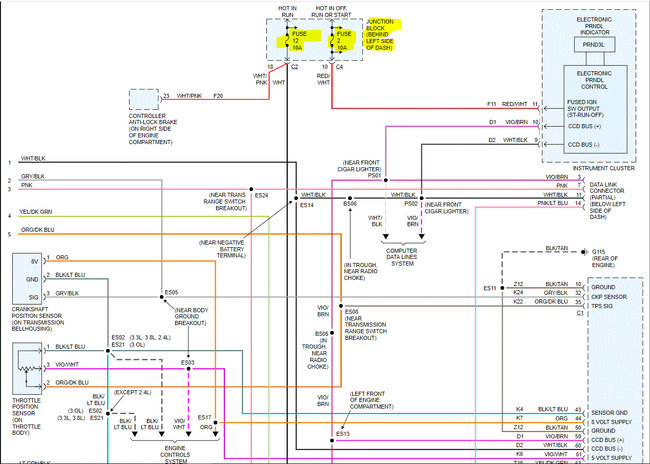Select the PNK/LT BLU wire label

[x=553, y=203]
